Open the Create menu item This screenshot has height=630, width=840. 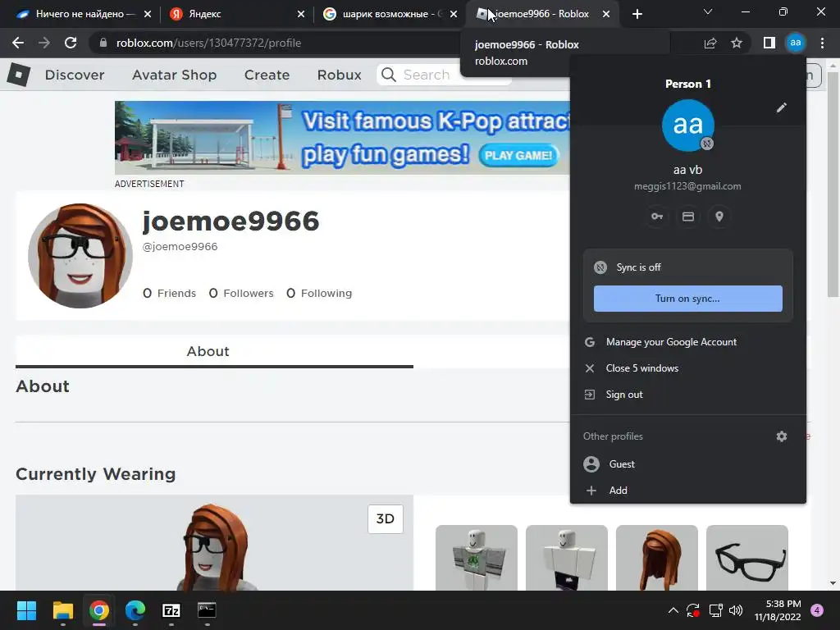[267, 75]
